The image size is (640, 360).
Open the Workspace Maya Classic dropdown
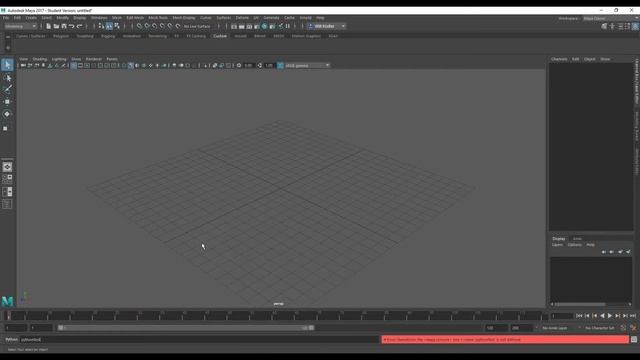pyautogui.click(x=610, y=18)
